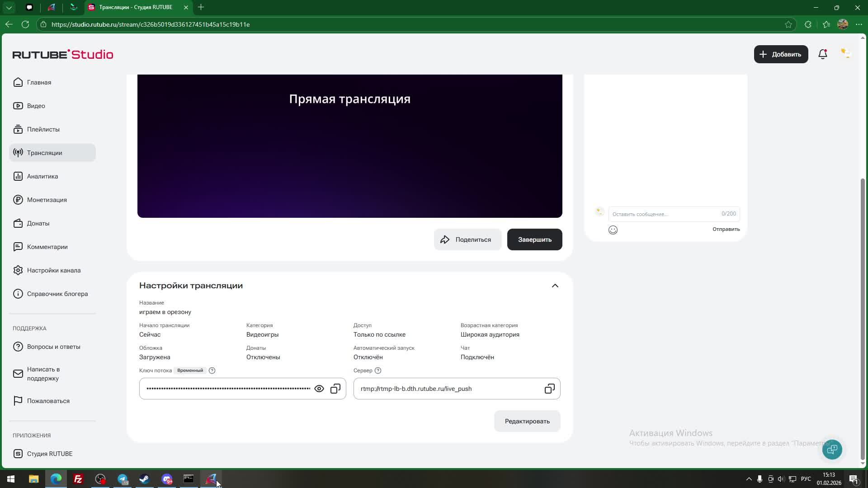Open the browser tab list dropdown
This screenshot has height=488, width=868.
(x=9, y=7)
